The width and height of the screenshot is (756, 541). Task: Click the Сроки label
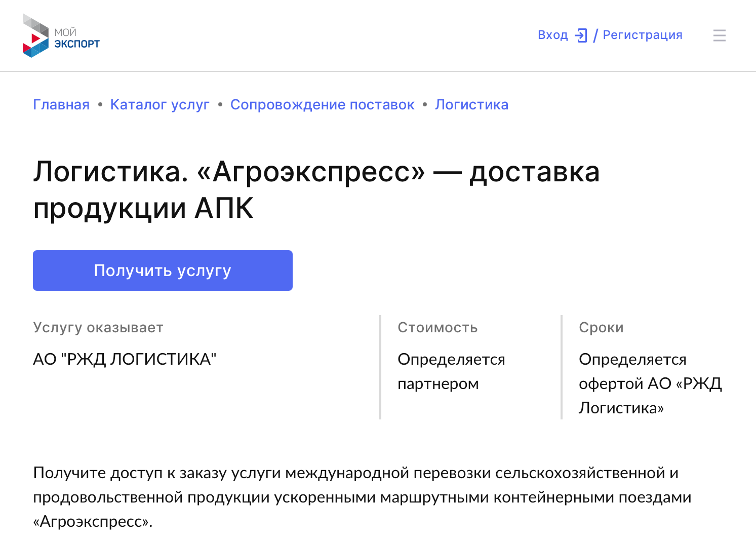[x=601, y=328]
